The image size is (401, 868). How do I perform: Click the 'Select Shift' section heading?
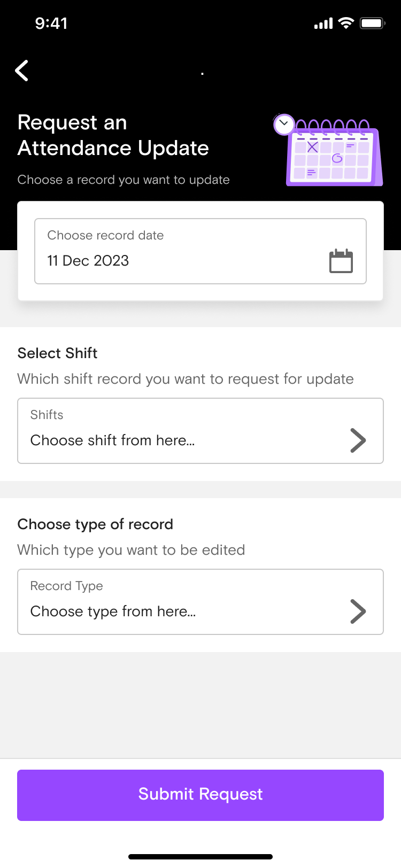(x=58, y=353)
